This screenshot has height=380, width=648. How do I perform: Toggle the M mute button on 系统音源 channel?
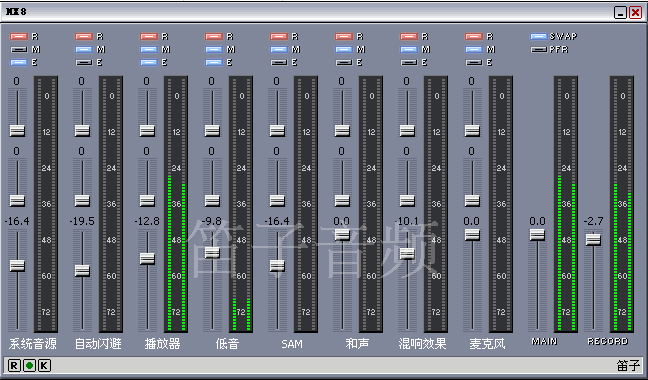[19, 50]
